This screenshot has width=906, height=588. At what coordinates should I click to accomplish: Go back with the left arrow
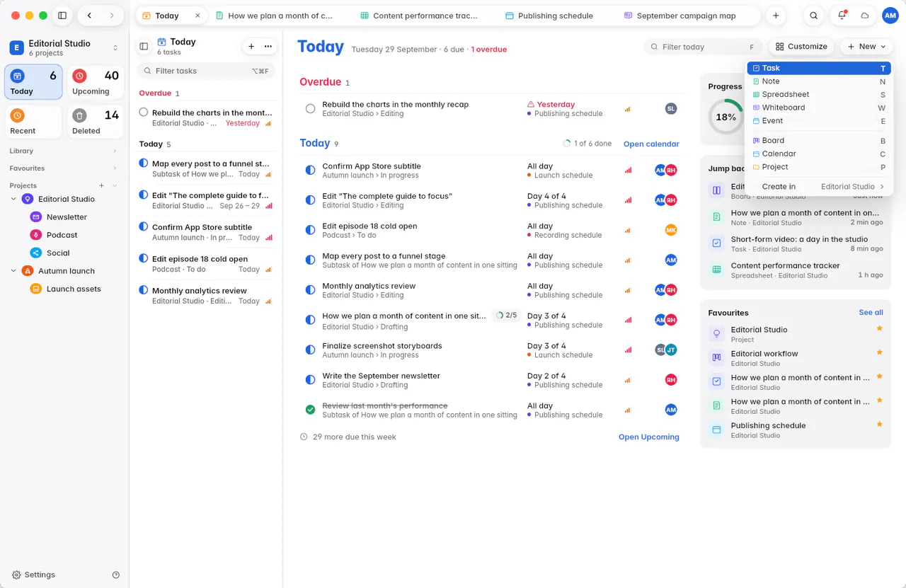(89, 16)
